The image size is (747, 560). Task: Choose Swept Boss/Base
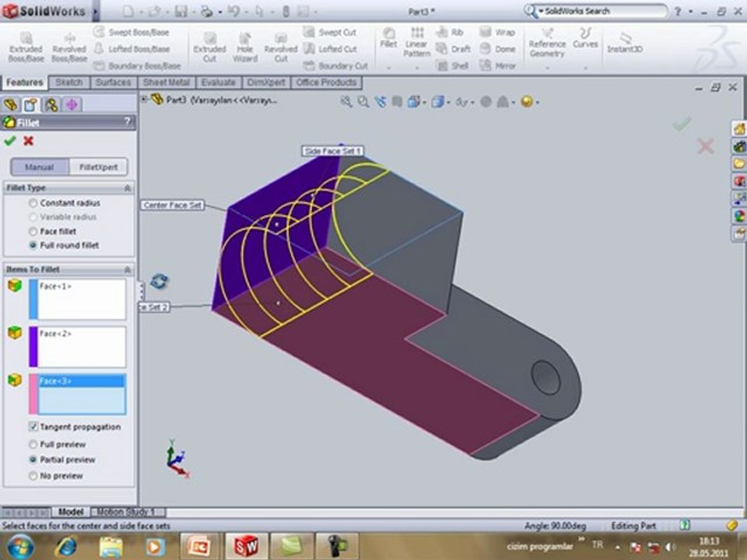click(x=132, y=33)
